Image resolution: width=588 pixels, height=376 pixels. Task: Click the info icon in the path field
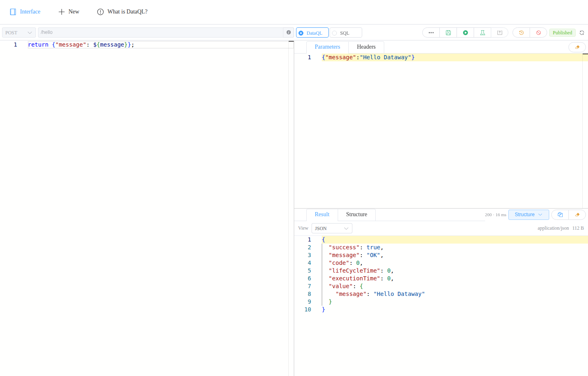pyautogui.click(x=289, y=32)
